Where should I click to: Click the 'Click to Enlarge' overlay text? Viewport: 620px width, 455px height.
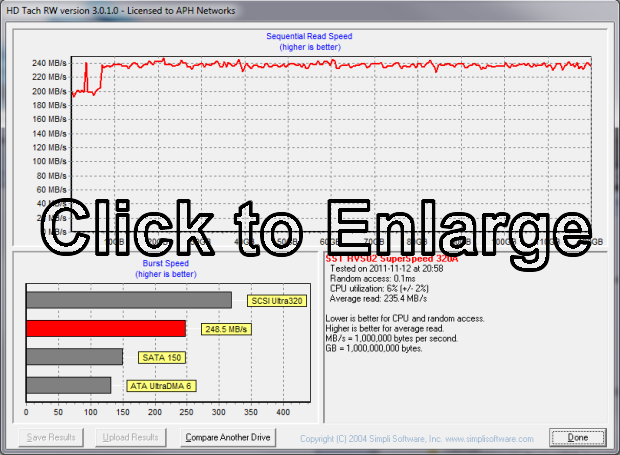point(310,226)
